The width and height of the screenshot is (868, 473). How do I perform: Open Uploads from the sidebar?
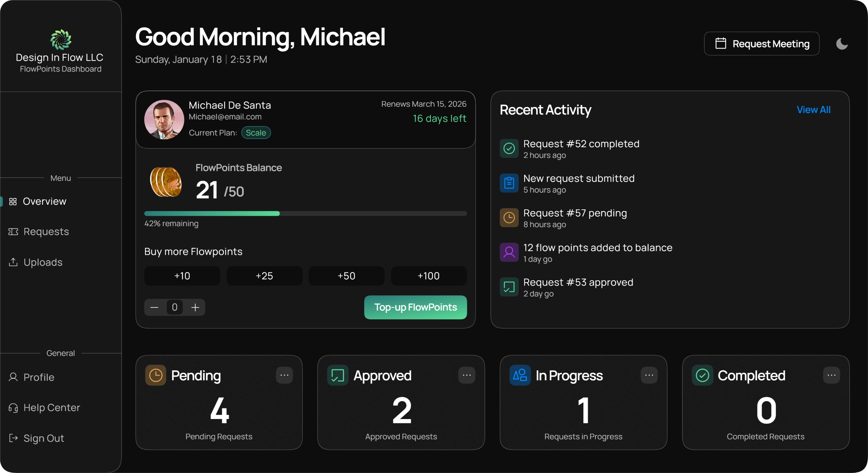click(43, 262)
